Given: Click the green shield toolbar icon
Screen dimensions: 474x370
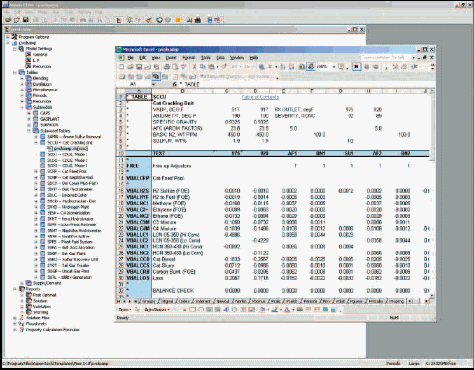Looking at the screenshot, I should pos(159,20).
